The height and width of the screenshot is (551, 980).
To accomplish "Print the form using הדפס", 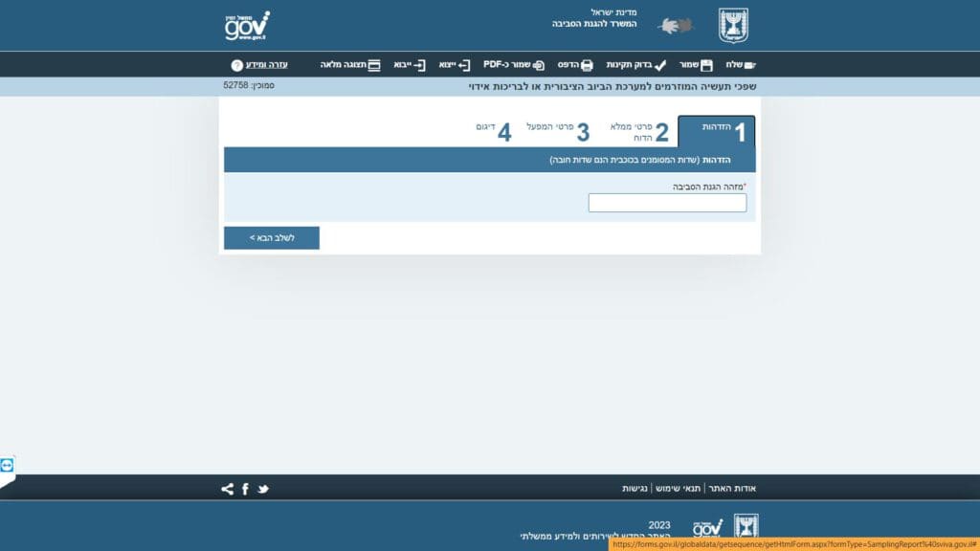I will pyautogui.click(x=575, y=65).
